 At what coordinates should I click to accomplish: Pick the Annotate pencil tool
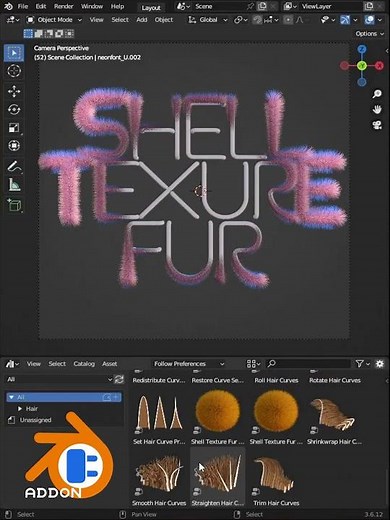click(x=14, y=166)
